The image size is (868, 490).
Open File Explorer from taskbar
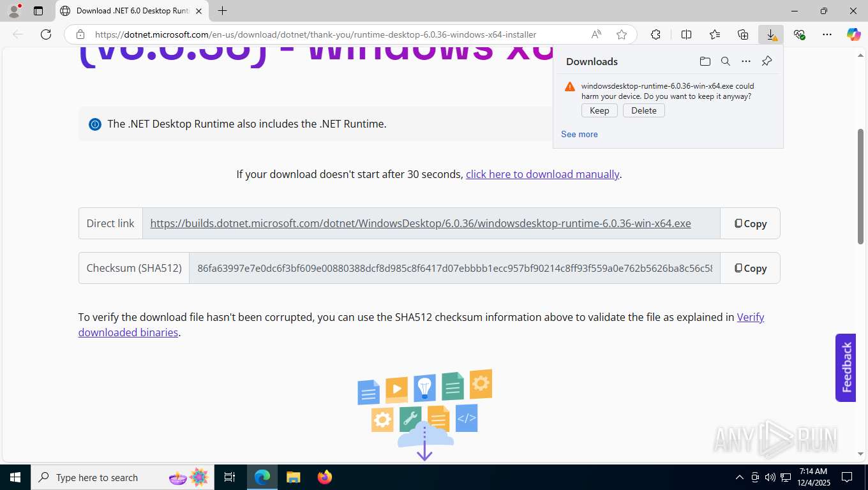293,477
